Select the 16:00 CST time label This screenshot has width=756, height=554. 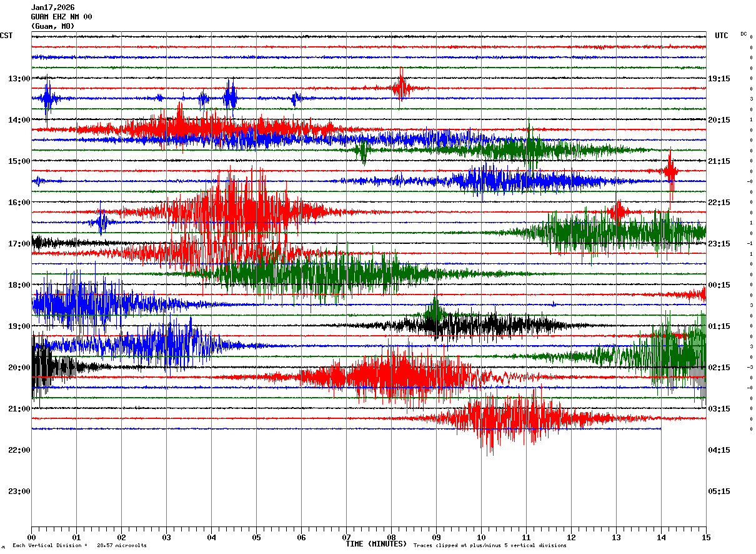tap(19, 203)
